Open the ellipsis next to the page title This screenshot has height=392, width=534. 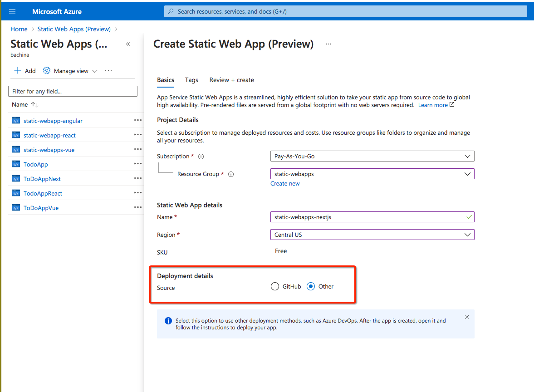328,44
